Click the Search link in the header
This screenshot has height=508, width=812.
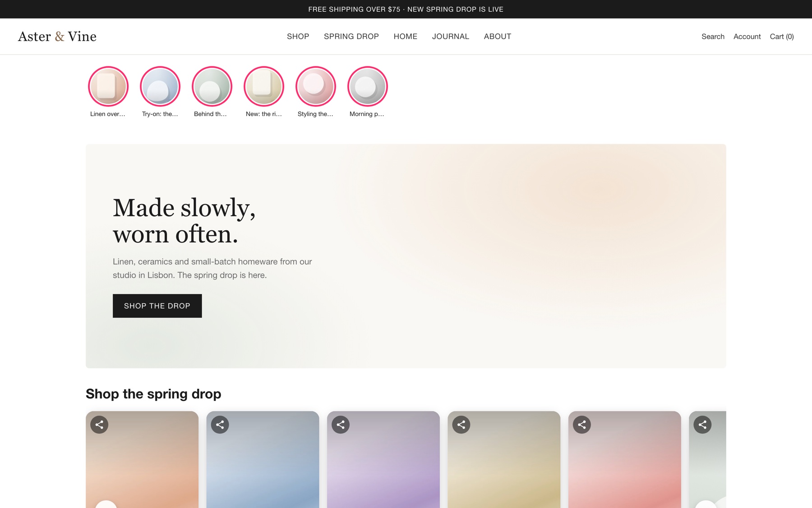[713, 37]
